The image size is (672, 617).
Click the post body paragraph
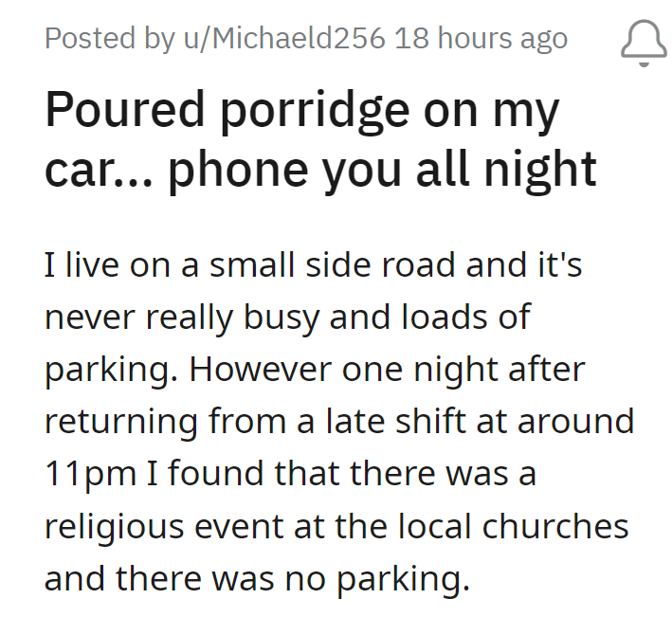tap(336, 420)
